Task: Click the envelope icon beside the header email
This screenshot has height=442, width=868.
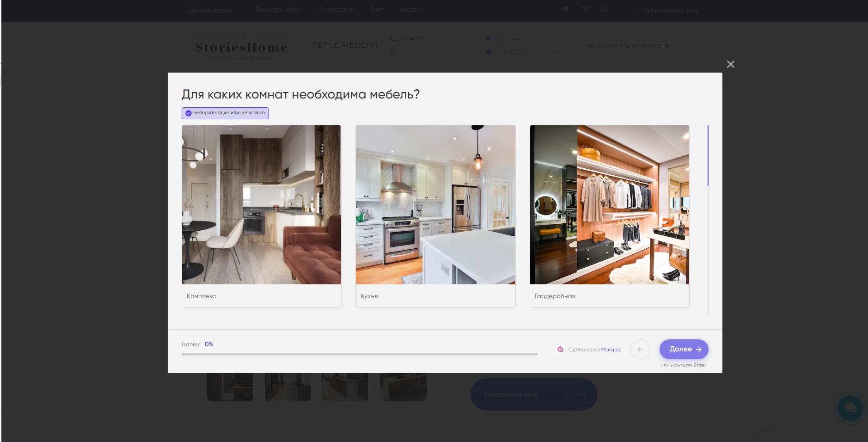Action: click(x=489, y=51)
